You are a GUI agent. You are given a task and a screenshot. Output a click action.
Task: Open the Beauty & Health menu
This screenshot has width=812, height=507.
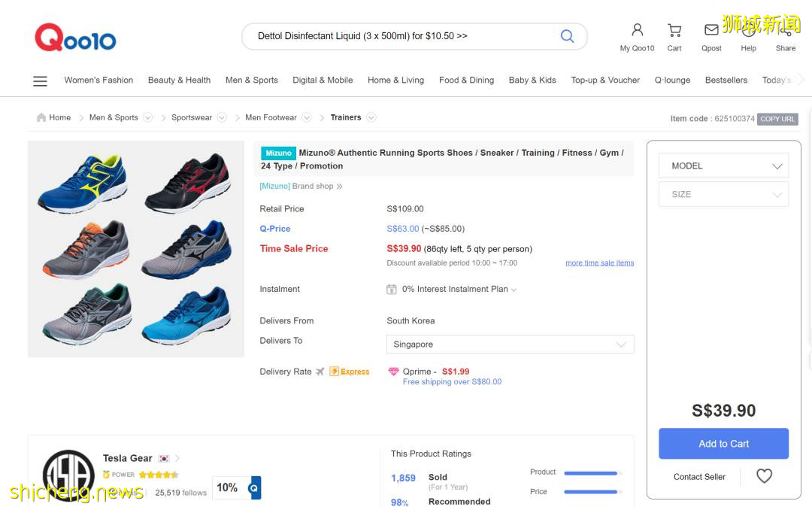pyautogui.click(x=179, y=80)
